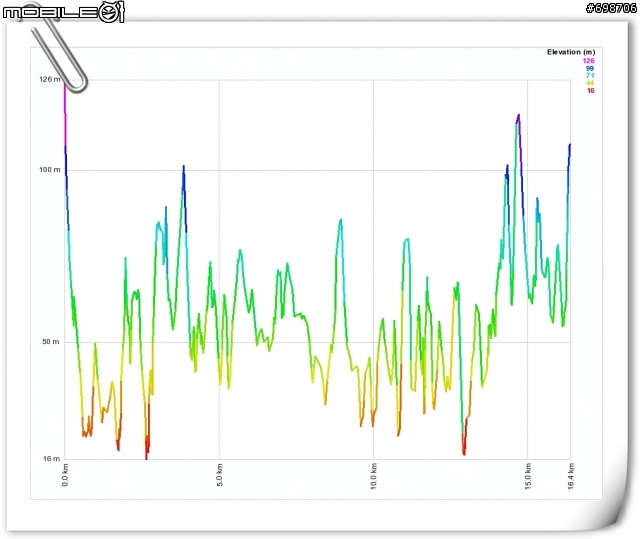Click the '0.0 km' x-axis label
This screenshot has width=640, height=539.
click(65, 475)
